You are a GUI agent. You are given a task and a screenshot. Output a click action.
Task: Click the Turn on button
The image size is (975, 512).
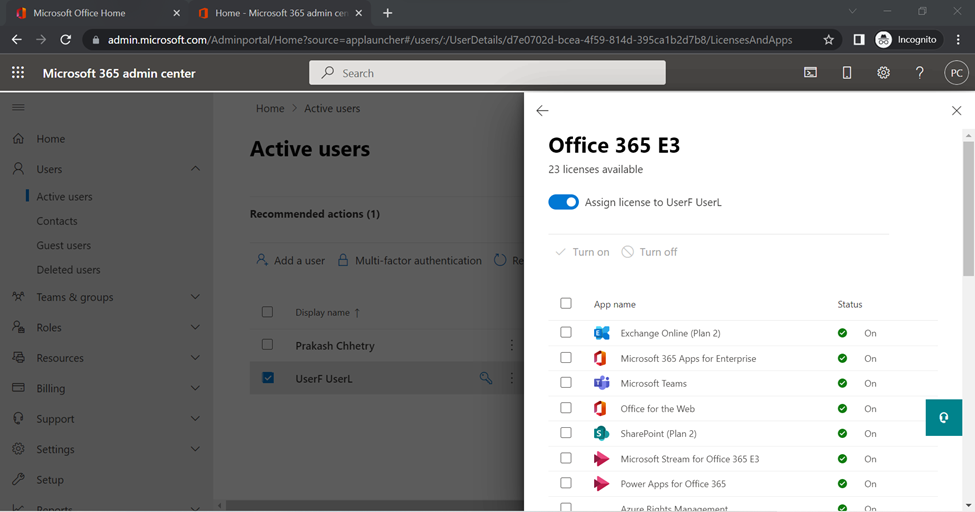tap(582, 252)
